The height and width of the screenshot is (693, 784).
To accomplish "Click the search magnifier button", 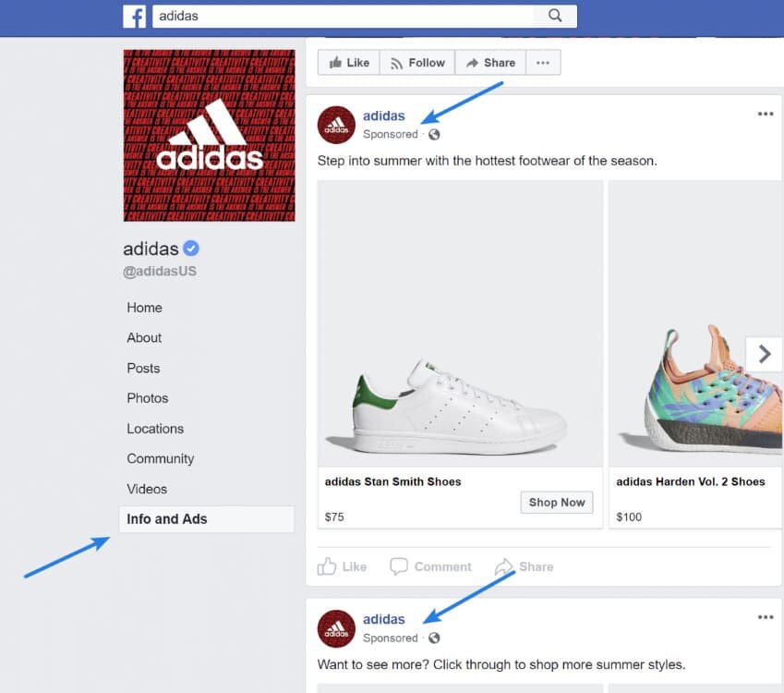I will (x=555, y=16).
